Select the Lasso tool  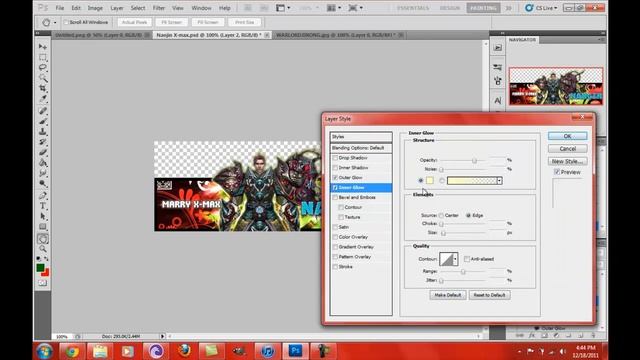pos(42,67)
